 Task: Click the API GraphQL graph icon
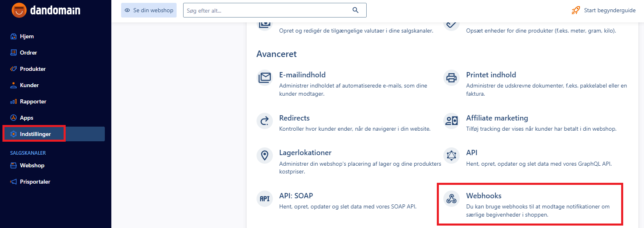click(x=451, y=155)
